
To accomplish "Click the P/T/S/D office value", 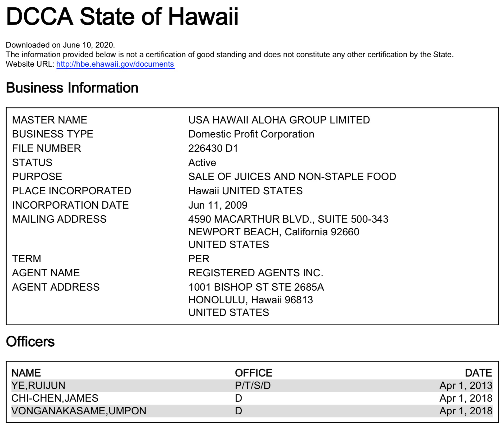I will 253,386.
